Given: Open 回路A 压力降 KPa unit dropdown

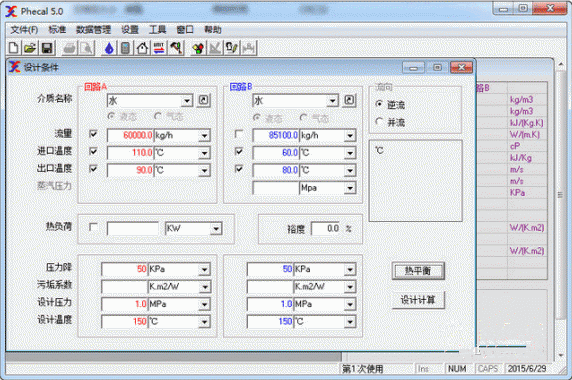Looking at the screenshot, I should click(x=204, y=270).
